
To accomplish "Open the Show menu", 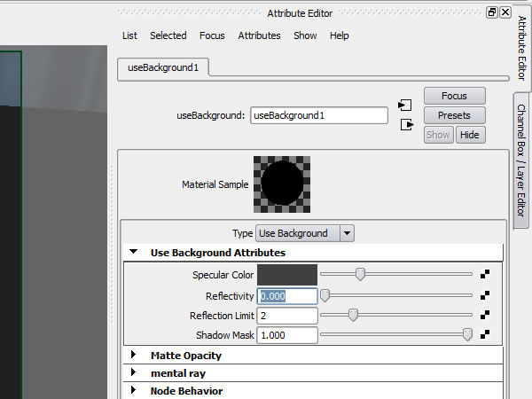I will point(305,35).
